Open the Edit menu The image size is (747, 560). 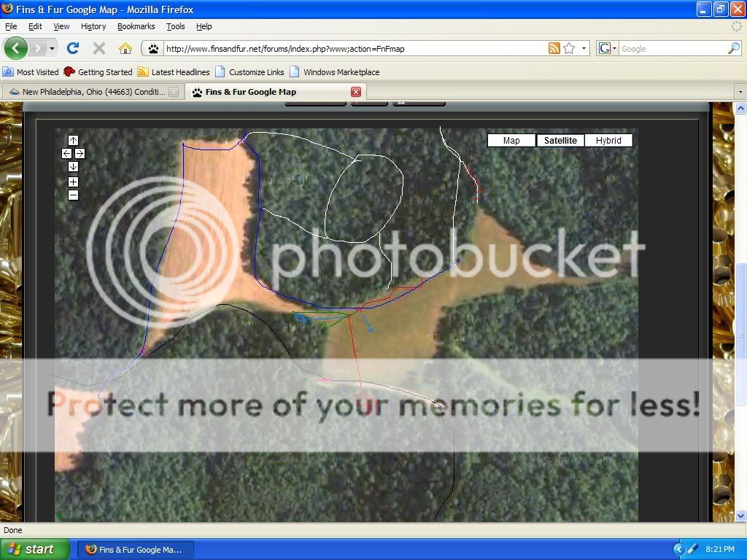[x=35, y=26]
